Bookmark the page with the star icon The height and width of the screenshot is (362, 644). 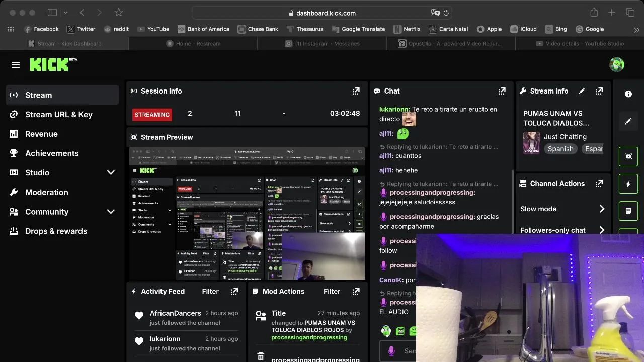click(119, 13)
